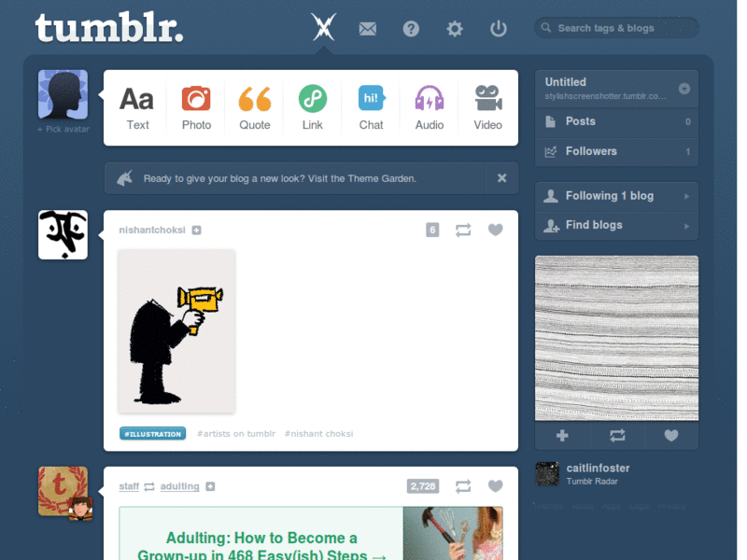
Task: Open the inbox envelope icon
Action: pos(367,29)
